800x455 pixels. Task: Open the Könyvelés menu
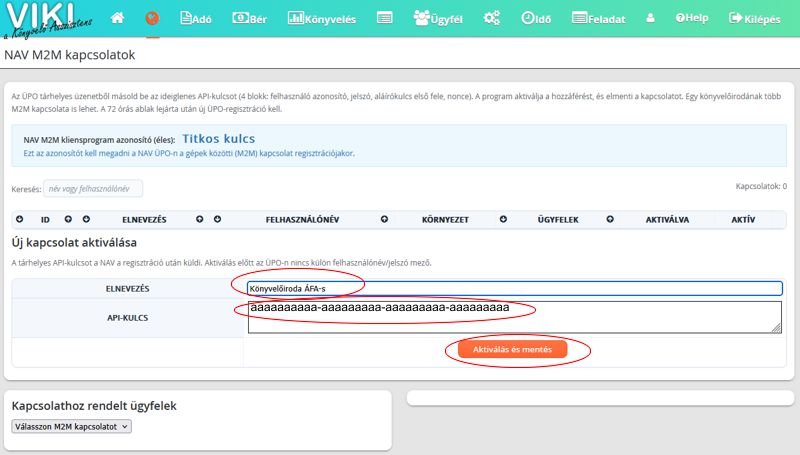click(322, 18)
